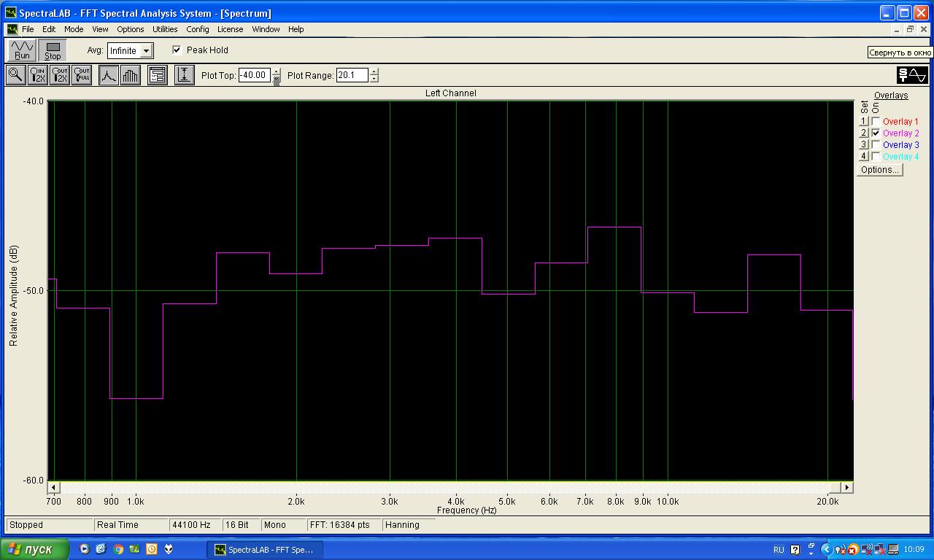The image size is (934, 560).
Task: Increase Plot Range with the up arrow
Action: pyautogui.click(x=374, y=71)
